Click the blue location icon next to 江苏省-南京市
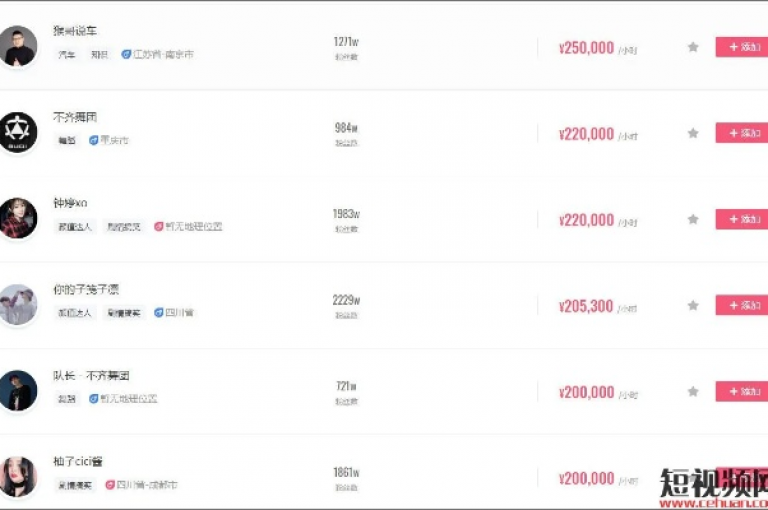Viewport: 768px width, 510px height. pos(126,54)
